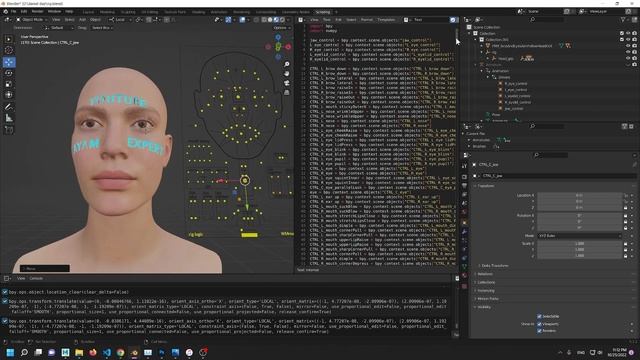Open the viewport Object menu
The width and height of the screenshot is (640, 360).
point(96,20)
